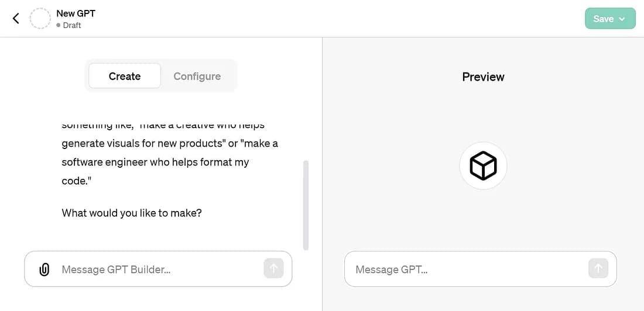Click the green Save button label
The image size is (644, 311).
[603, 19]
